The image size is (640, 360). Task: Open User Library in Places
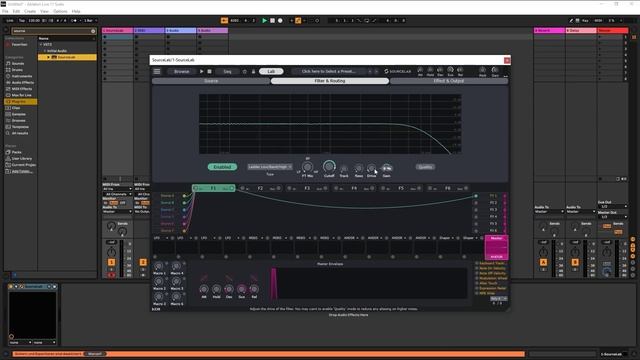(x=21, y=158)
